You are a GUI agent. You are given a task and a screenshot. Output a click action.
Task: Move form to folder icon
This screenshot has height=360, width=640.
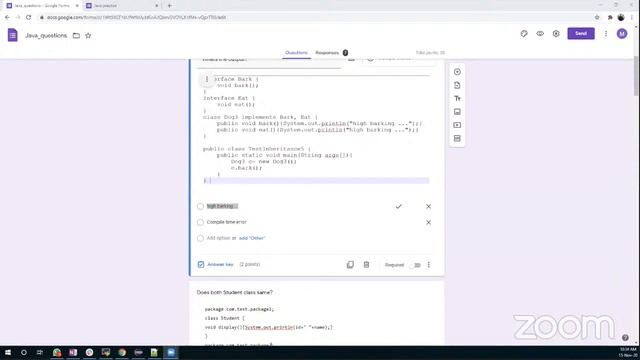tap(76, 36)
